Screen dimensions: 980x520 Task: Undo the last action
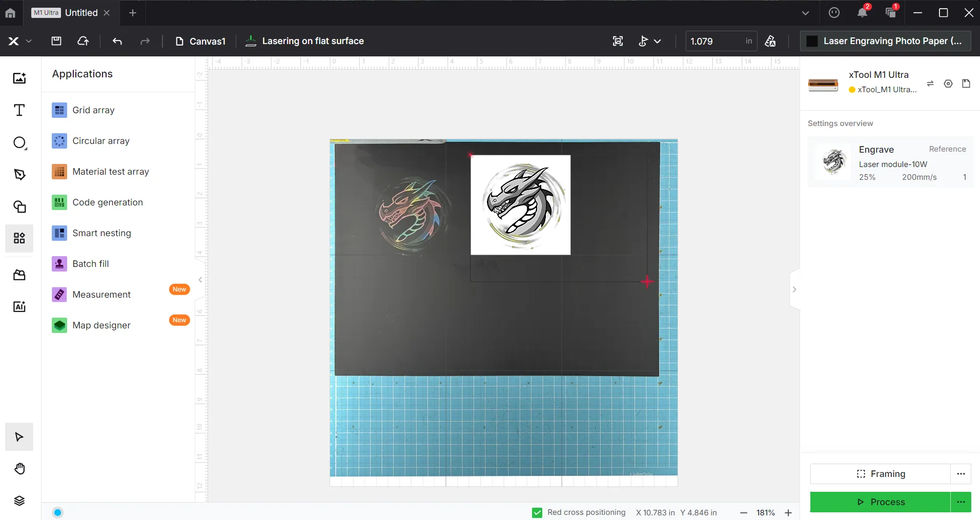tap(117, 41)
